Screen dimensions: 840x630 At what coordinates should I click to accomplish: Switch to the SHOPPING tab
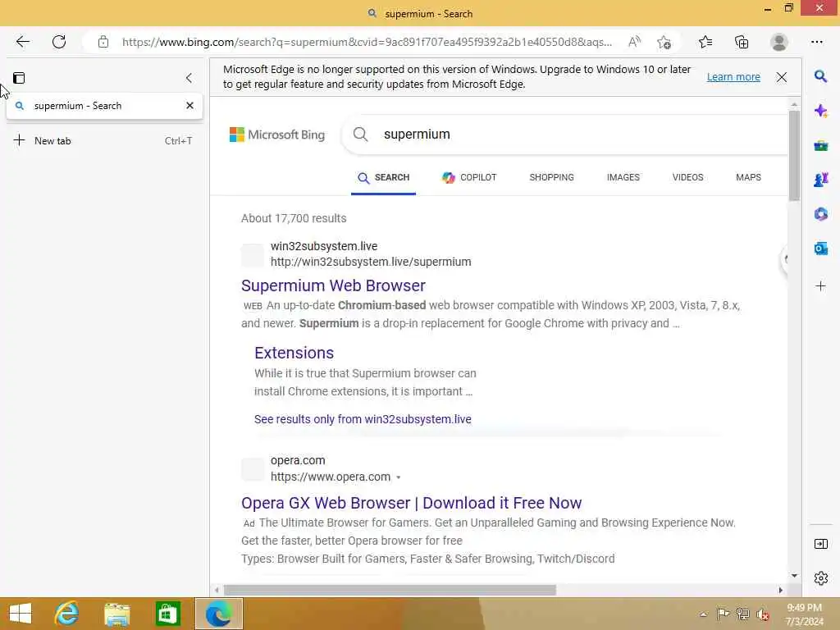point(551,177)
